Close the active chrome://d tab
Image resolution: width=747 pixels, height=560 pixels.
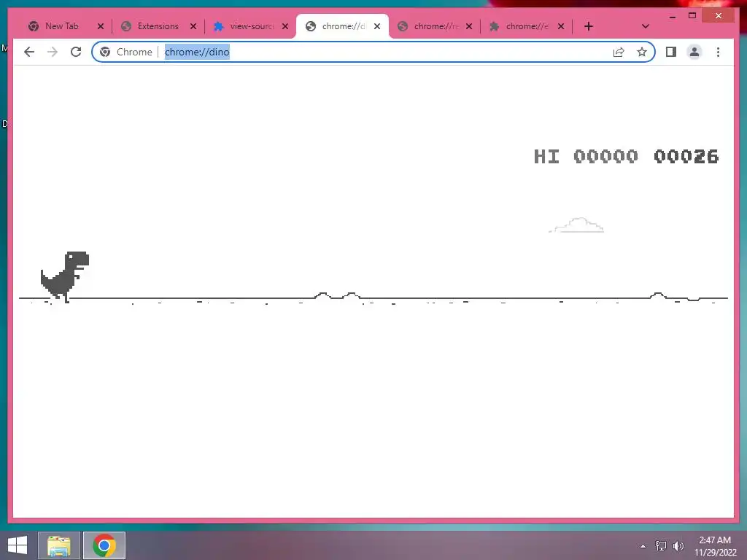point(377,26)
